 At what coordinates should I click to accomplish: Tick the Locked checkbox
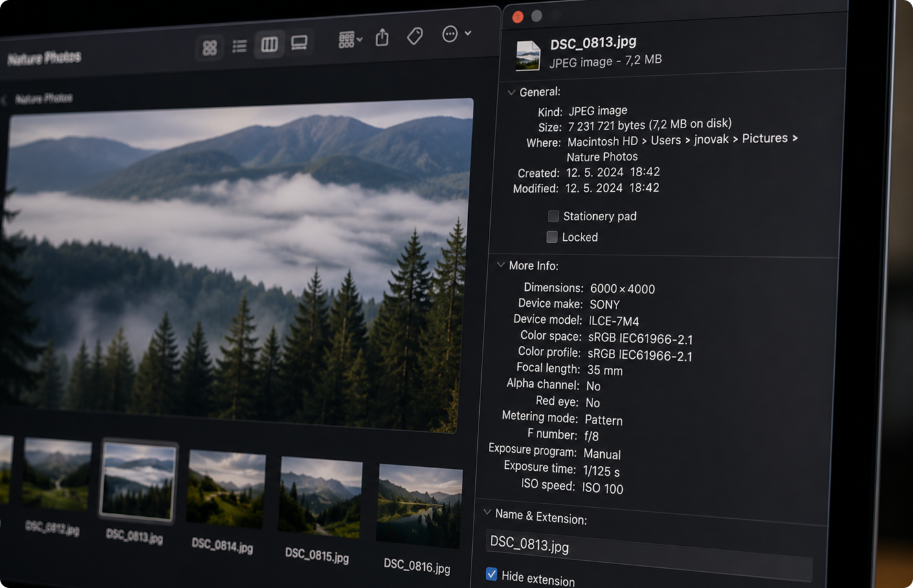point(552,237)
